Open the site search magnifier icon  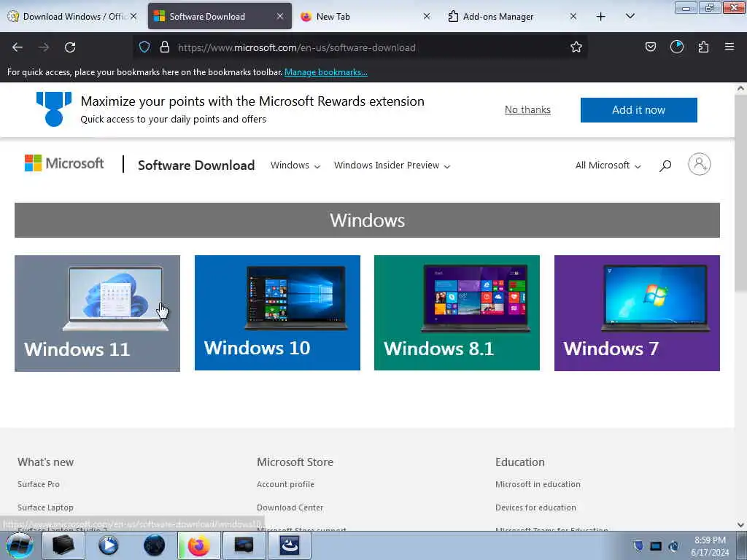click(x=665, y=166)
